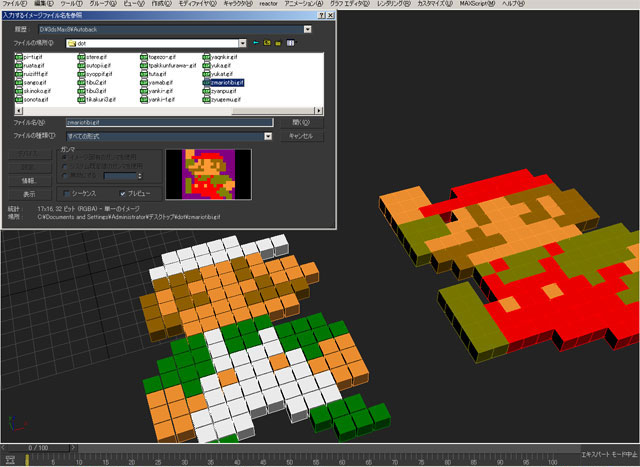This screenshot has height=467, width=640.
Task: Enable the シーケンス (Sequence) checkbox
Action: (x=67, y=193)
